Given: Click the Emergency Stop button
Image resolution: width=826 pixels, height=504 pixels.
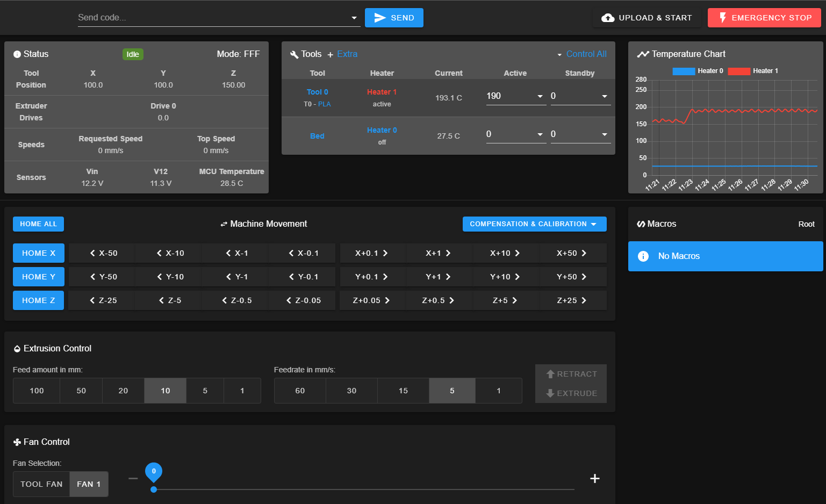Looking at the screenshot, I should coord(764,18).
